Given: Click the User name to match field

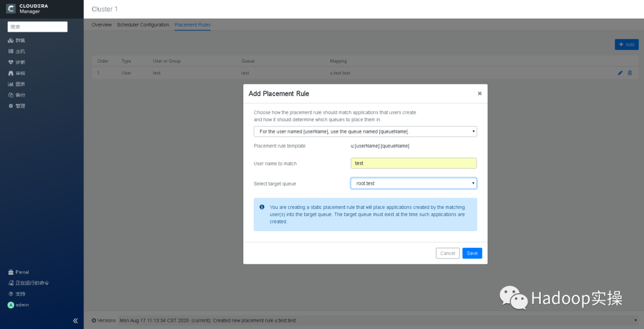Looking at the screenshot, I should 414,163.
